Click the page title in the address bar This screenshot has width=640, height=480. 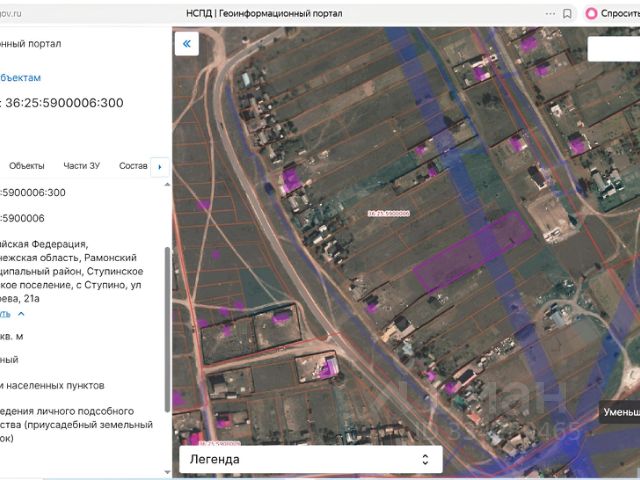pyautogui.click(x=264, y=13)
